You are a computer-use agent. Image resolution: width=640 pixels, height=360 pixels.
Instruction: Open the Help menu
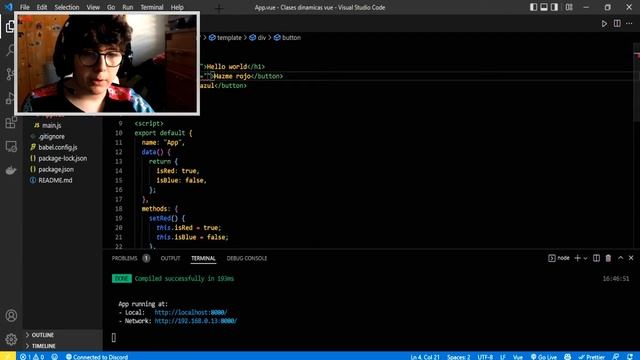[177, 7]
